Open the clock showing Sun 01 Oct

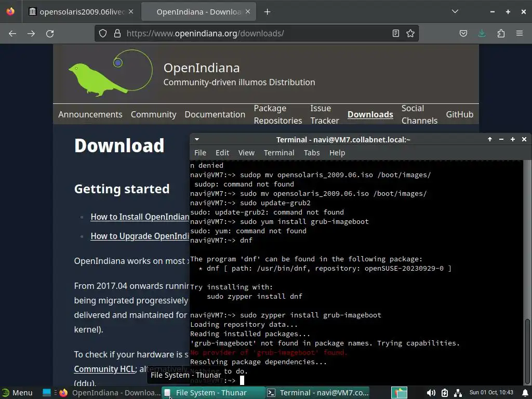[491, 393]
